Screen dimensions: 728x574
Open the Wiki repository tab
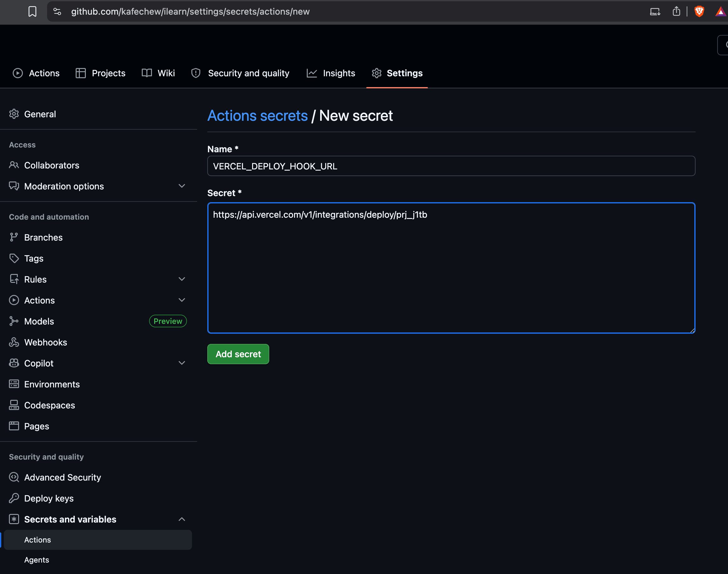click(x=158, y=73)
